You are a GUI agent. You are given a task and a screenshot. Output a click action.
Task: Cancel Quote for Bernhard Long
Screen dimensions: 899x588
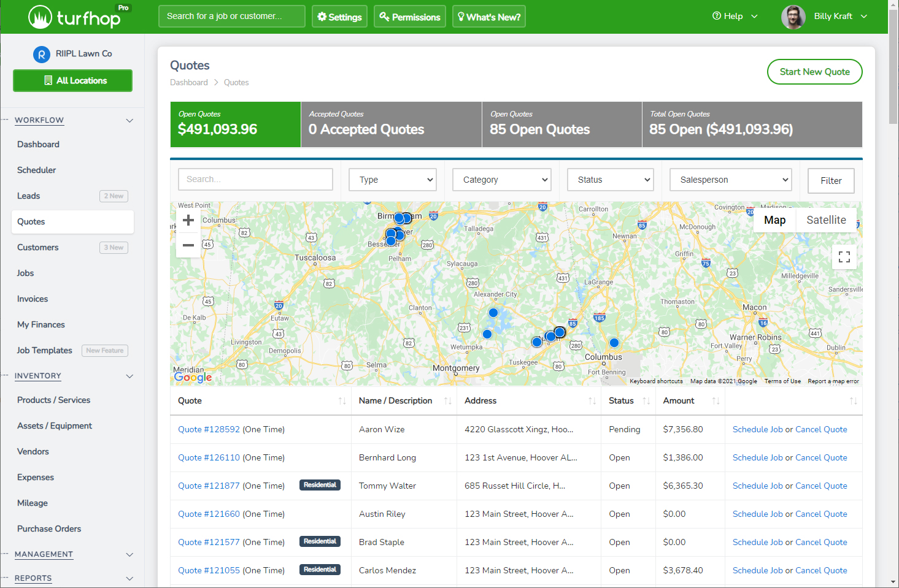[821, 458]
